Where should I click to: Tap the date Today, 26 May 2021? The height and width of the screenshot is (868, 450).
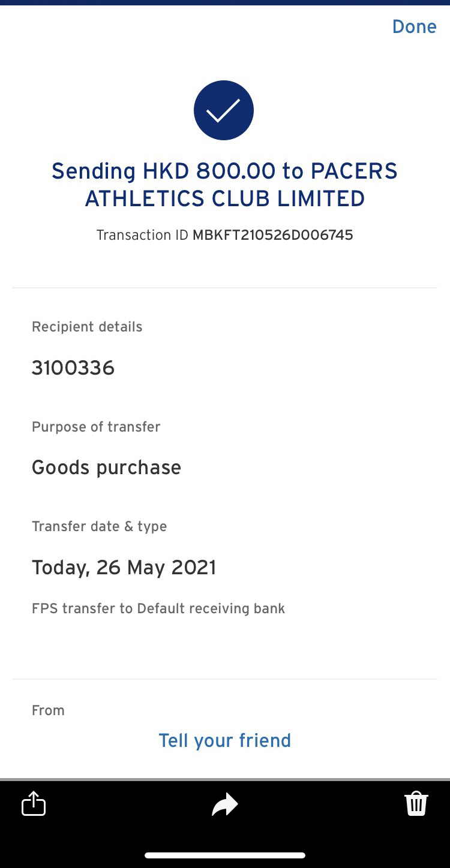point(124,567)
